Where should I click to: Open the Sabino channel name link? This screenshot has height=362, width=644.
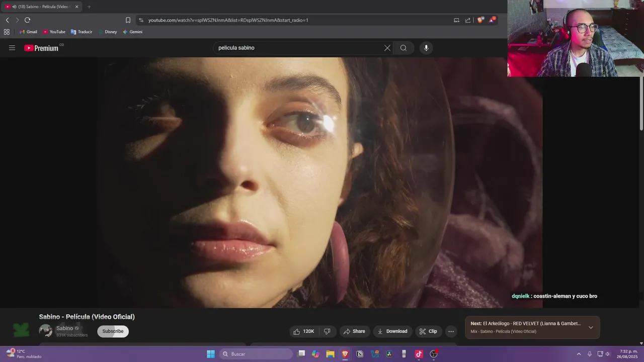tap(65, 328)
